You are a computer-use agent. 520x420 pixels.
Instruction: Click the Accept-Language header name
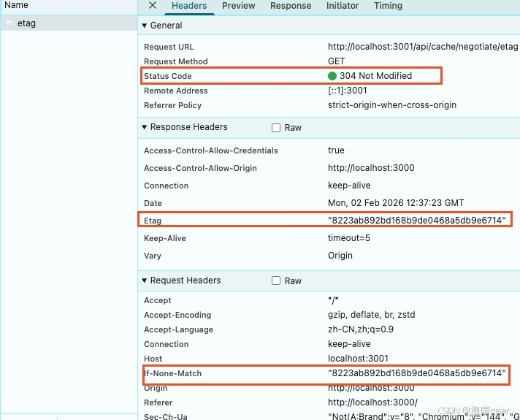178,329
